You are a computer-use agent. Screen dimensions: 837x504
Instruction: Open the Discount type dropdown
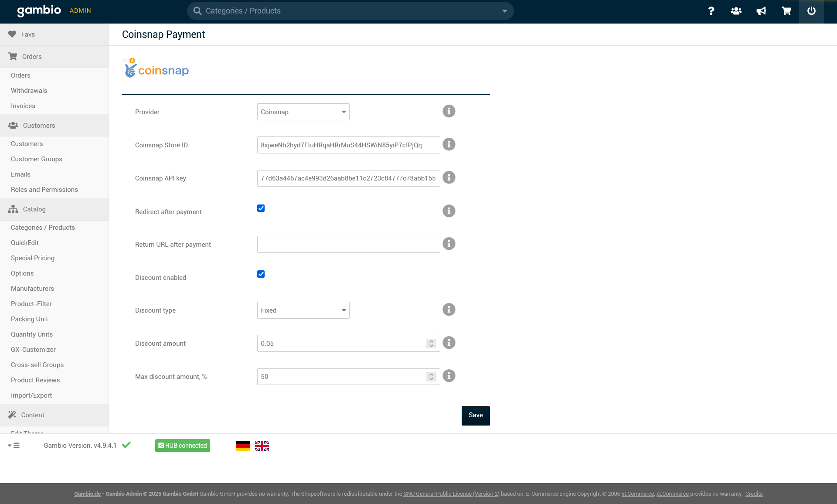point(303,310)
